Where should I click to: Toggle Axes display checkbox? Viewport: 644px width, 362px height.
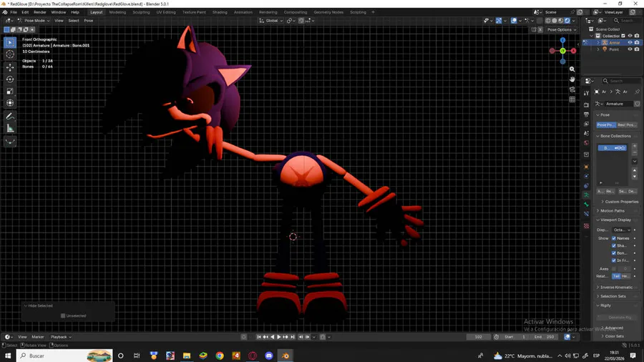coord(614,269)
